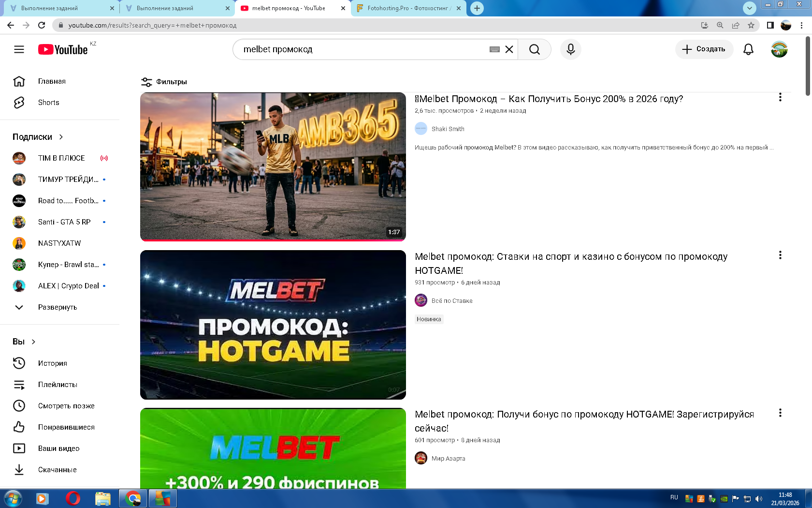Open the YouTube guide hamburger menu

[19, 49]
